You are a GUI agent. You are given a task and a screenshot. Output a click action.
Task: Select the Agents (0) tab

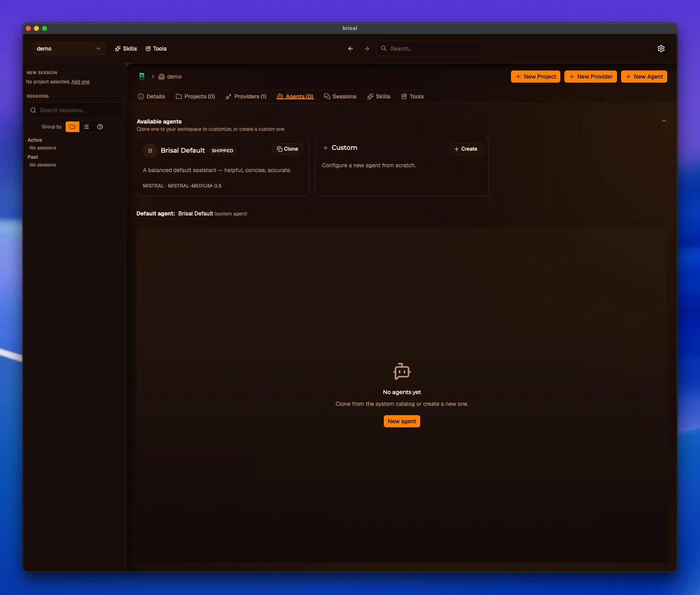click(x=295, y=96)
